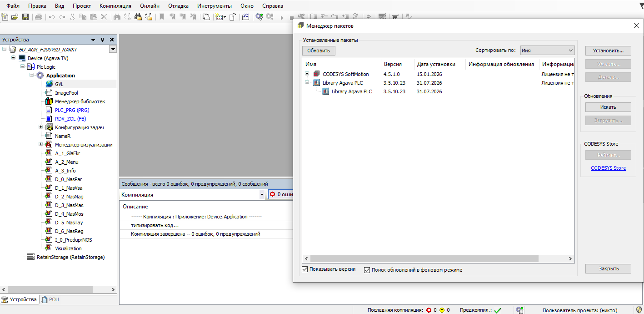This screenshot has height=314, width=644.
Task: Expand the Менеджер визуализации node
Action: tap(40, 144)
